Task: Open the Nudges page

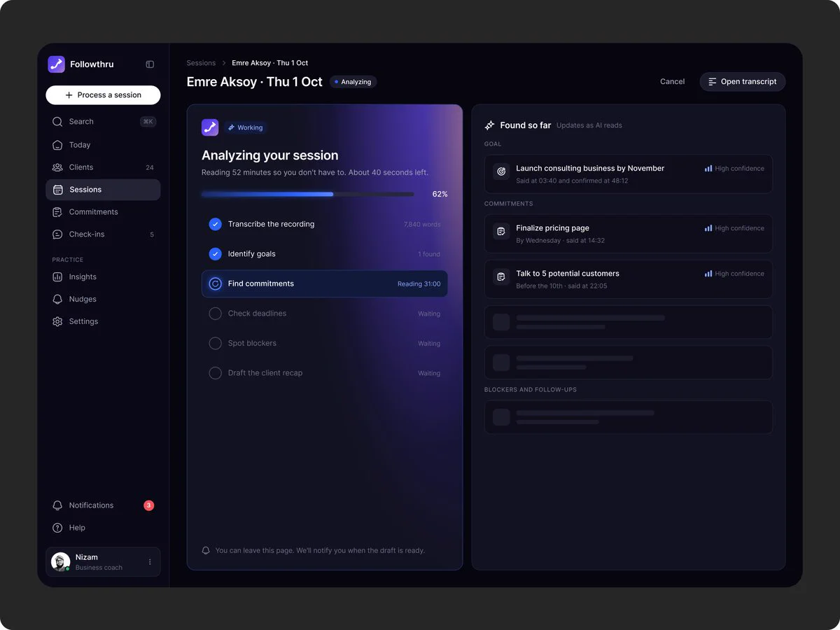Action: pyautogui.click(x=103, y=299)
